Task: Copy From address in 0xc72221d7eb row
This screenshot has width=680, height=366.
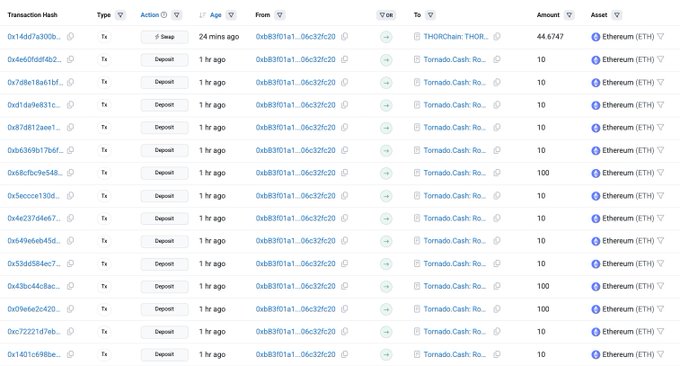Action: pos(344,331)
